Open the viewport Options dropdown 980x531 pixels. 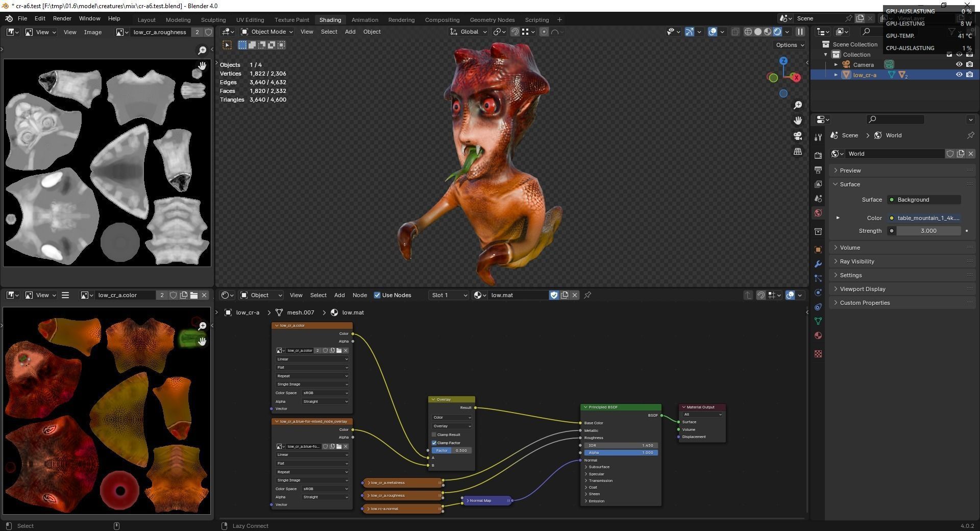[x=790, y=45]
